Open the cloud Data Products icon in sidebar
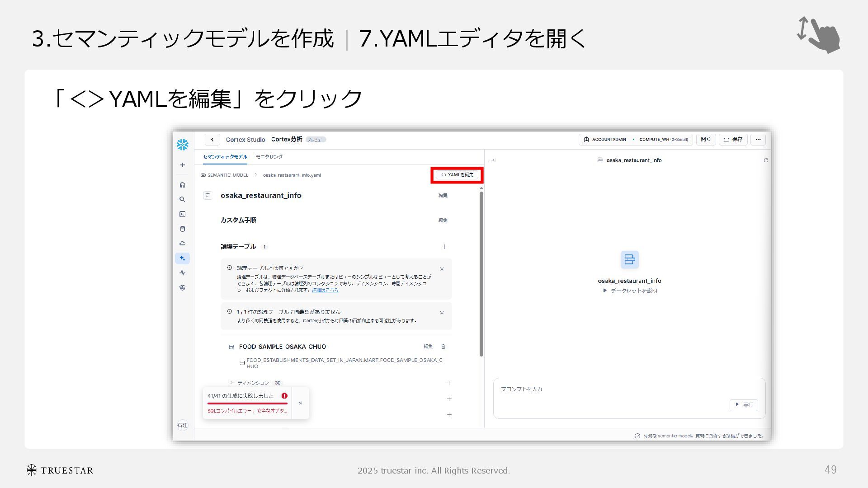The height and width of the screenshot is (488, 868). coord(182,243)
